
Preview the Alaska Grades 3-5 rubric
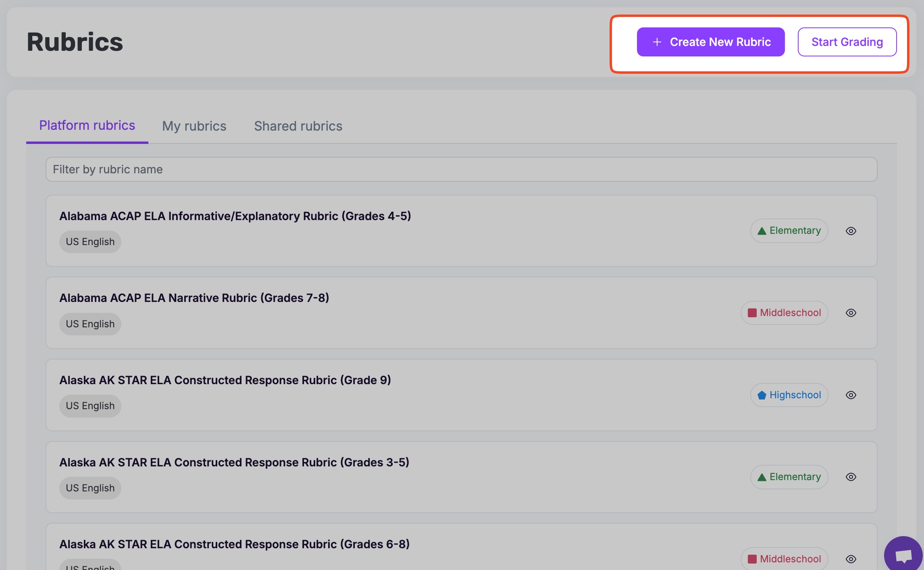coord(851,477)
